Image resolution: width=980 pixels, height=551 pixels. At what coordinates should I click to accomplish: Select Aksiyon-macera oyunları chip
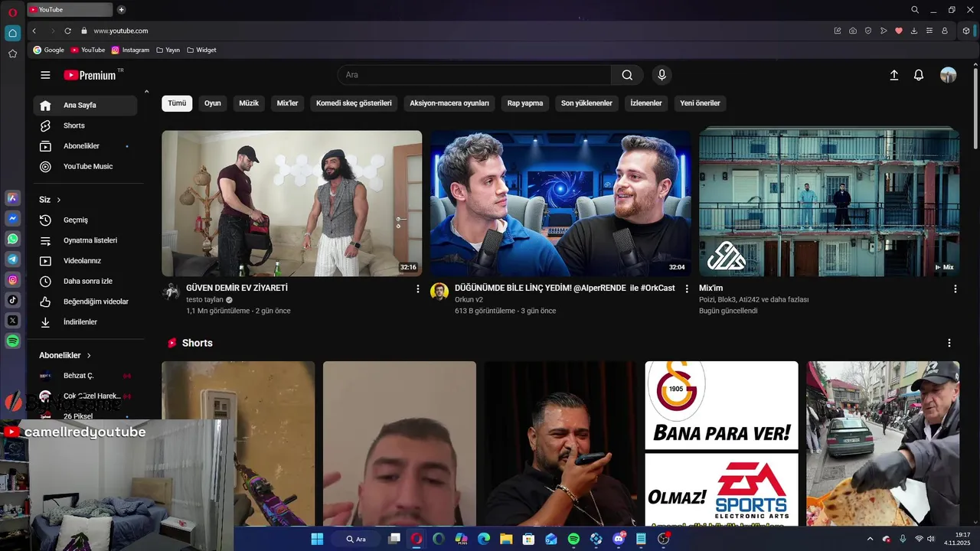(x=449, y=103)
